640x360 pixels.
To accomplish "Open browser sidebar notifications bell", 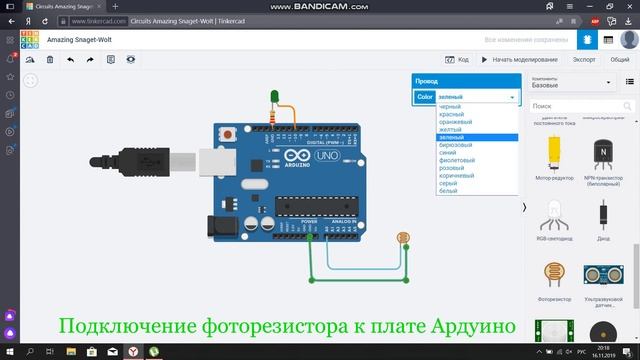I will (x=10, y=58).
